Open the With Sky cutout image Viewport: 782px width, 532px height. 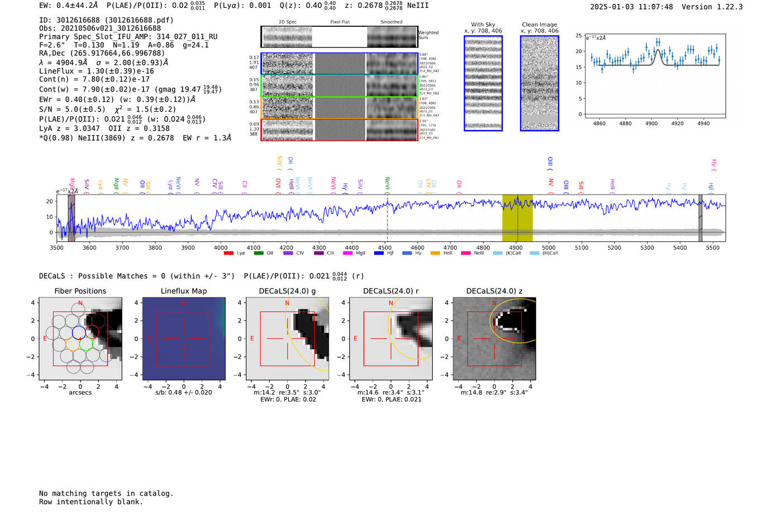pyautogui.click(x=483, y=83)
